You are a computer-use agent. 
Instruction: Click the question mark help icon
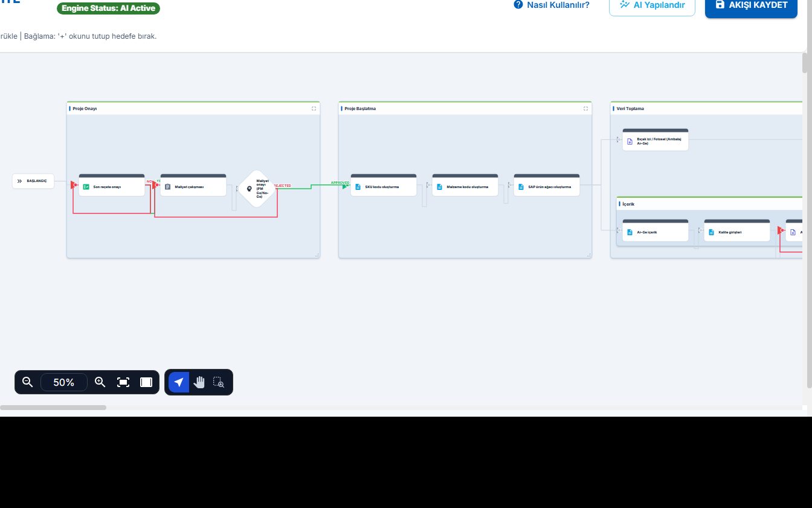coord(518,5)
